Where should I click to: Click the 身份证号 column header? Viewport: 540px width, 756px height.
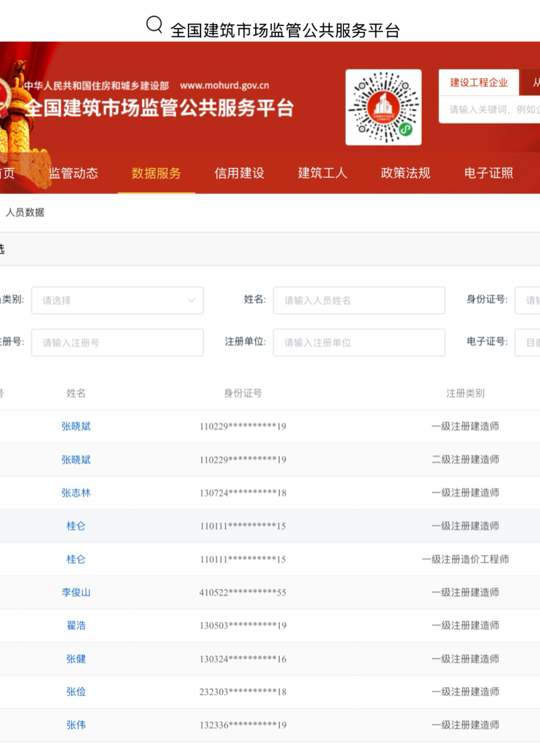(243, 393)
